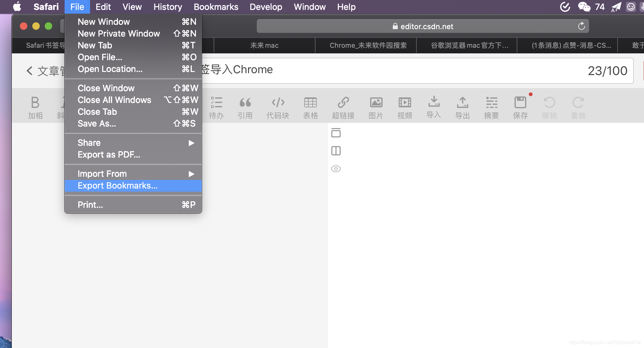Open the Help menu

[x=346, y=7]
